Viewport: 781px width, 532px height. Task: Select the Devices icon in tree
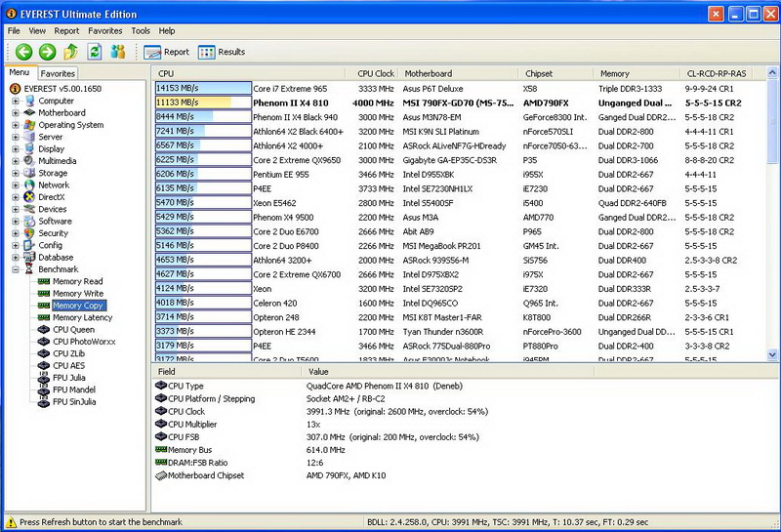click(x=30, y=209)
